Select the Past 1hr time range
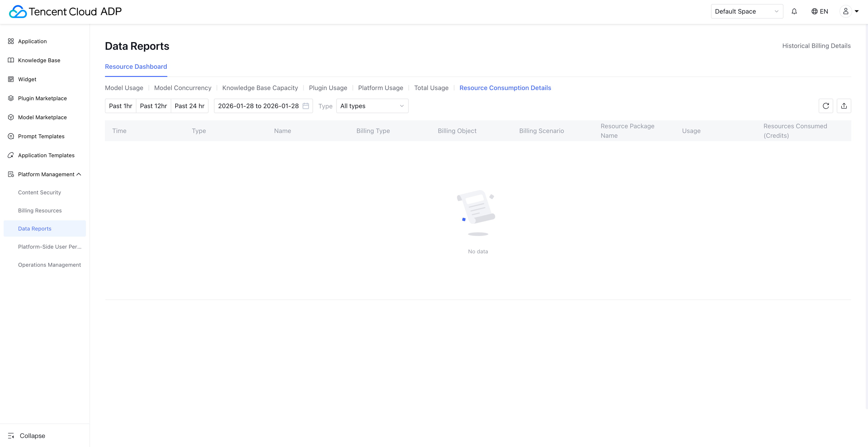 tap(121, 106)
